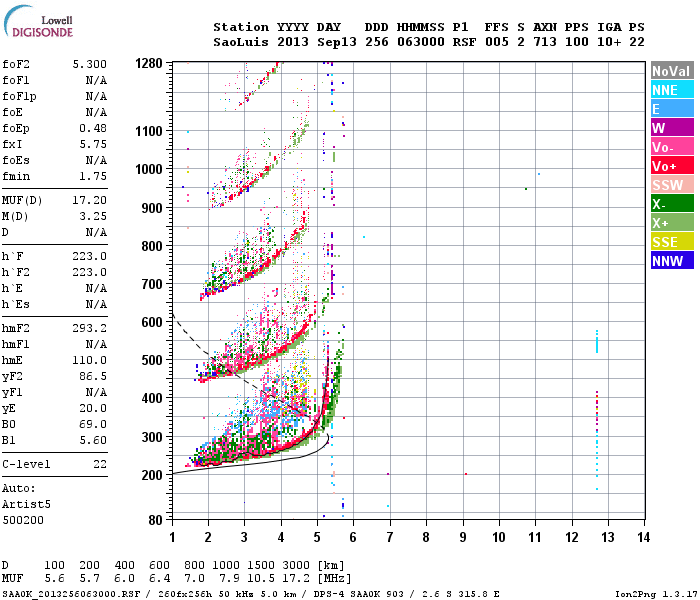Click the SAA0K_2013256063000.RSF file name

tap(71, 594)
